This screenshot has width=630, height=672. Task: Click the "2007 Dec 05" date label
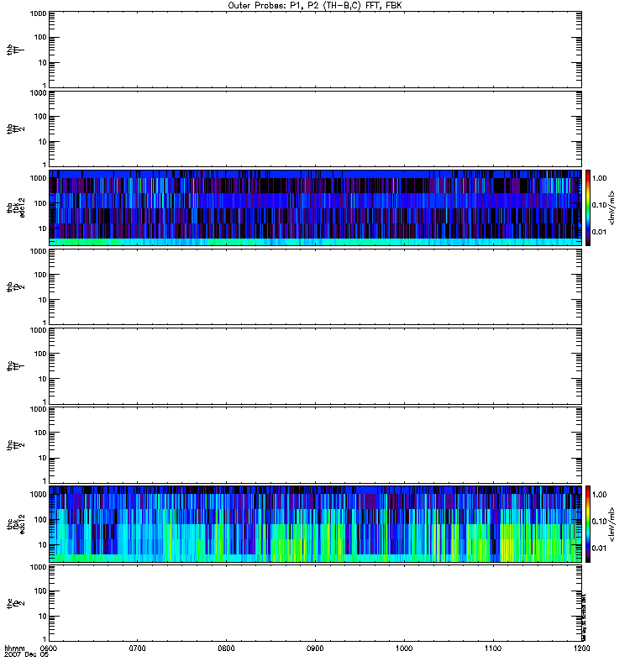tap(26, 655)
